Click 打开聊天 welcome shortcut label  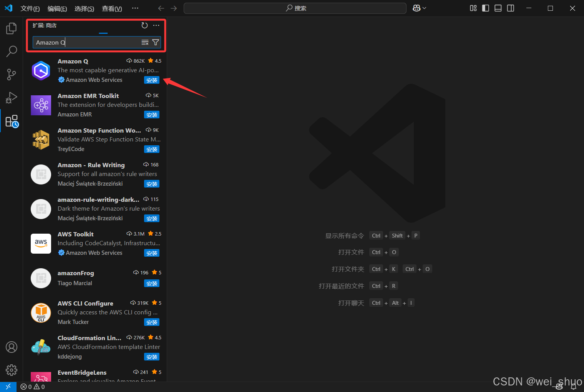(x=351, y=303)
